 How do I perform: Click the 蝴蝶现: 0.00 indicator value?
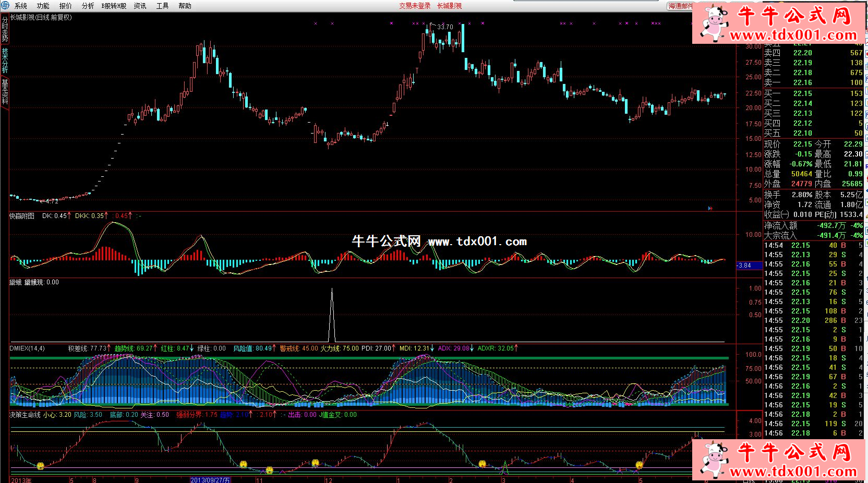pyautogui.click(x=42, y=282)
